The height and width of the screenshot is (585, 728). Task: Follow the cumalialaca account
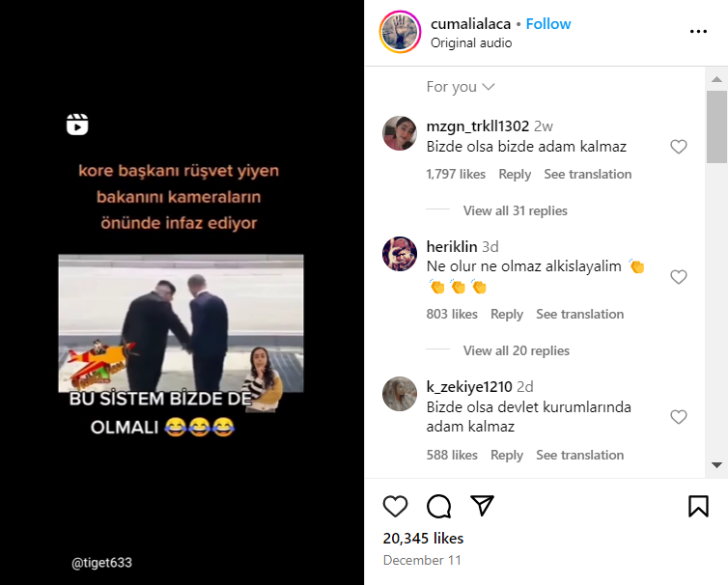(x=548, y=23)
